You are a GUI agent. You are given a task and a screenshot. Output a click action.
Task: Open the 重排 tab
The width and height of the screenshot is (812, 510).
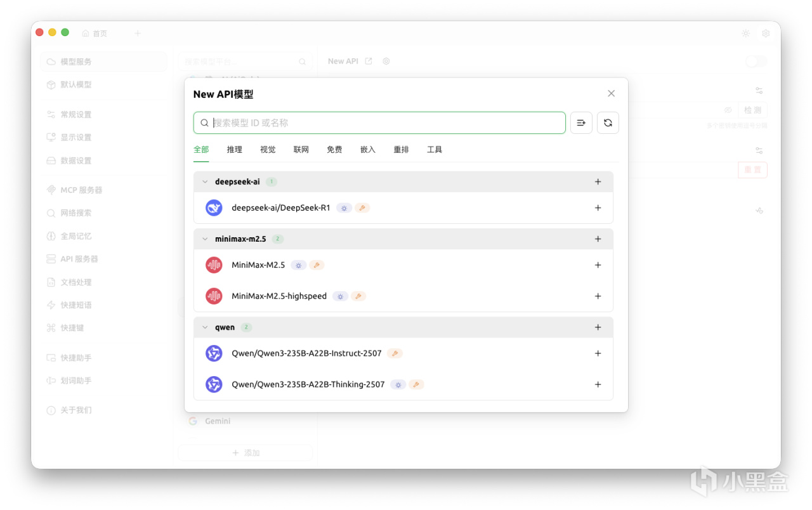tap(401, 150)
